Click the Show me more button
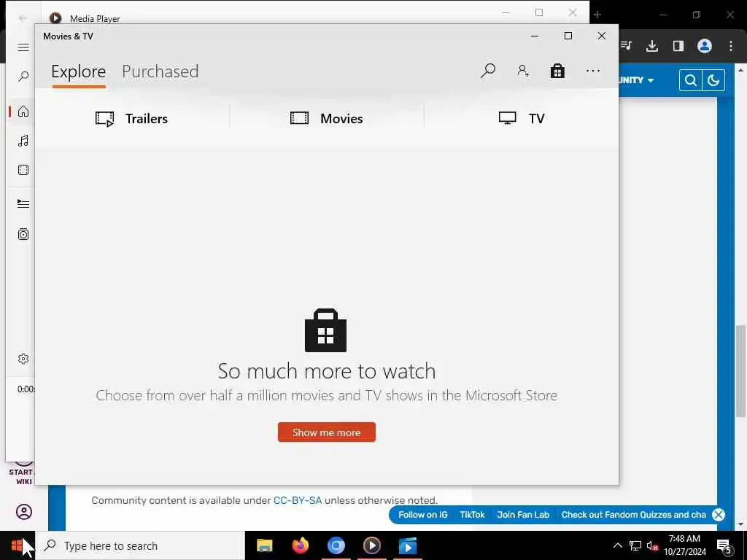747x560 pixels. point(327,432)
